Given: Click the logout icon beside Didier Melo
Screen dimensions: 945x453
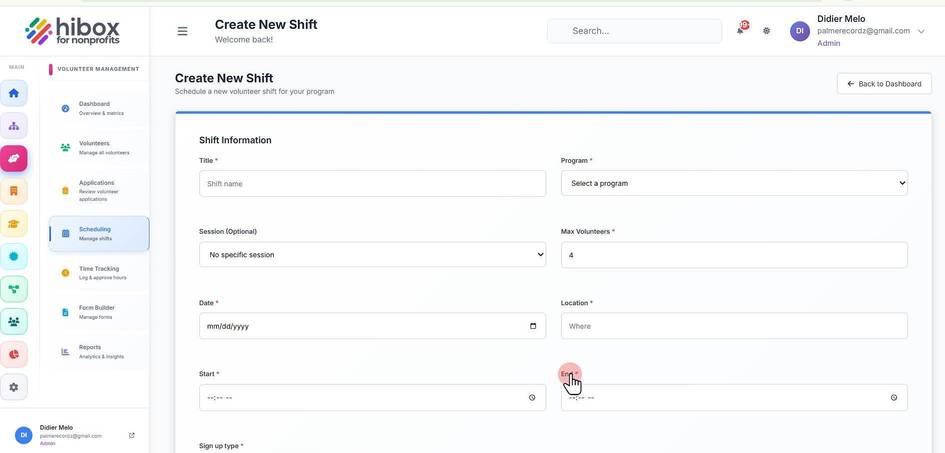Looking at the screenshot, I should click(x=132, y=435).
